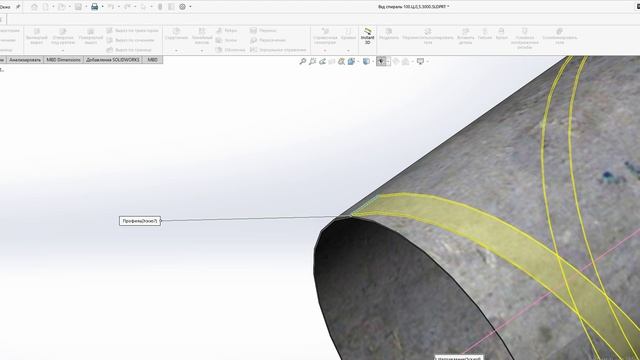The height and width of the screenshot is (360, 640).
Task: Expand the Save dropdown arrow
Action: pyautogui.click(x=86, y=7)
